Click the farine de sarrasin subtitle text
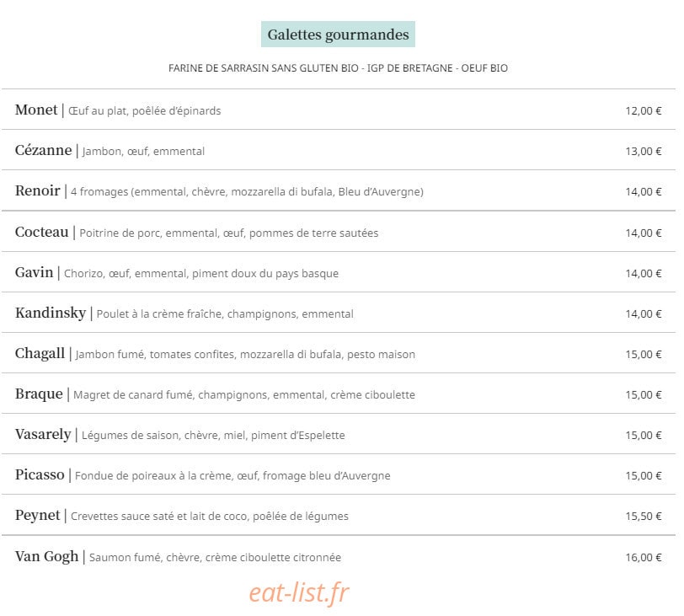This screenshot has height=616, width=684. [338, 68]
